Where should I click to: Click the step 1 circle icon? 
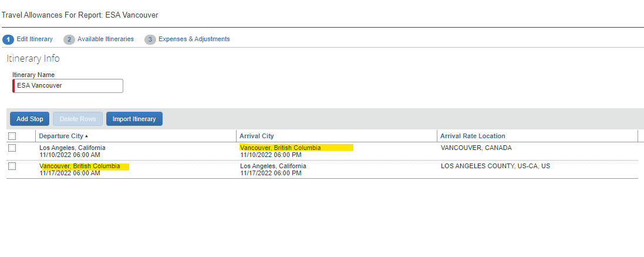[x=8, y=39]
